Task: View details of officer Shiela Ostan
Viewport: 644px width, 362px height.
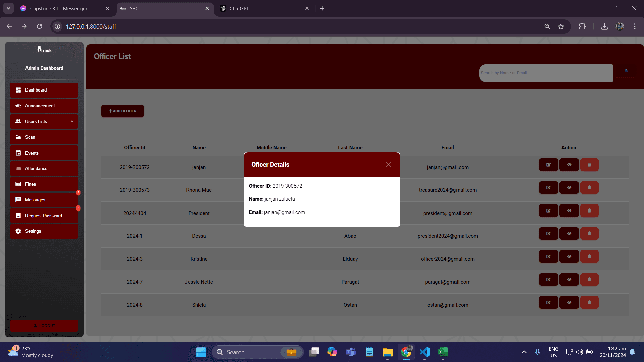Action: click(569, 302)
